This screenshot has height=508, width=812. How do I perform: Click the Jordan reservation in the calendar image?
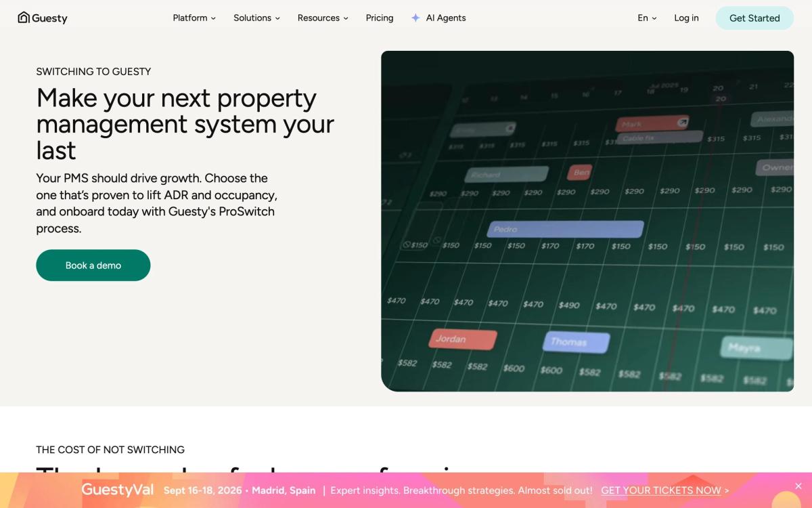pyautogui.click(x=463, y=339)
